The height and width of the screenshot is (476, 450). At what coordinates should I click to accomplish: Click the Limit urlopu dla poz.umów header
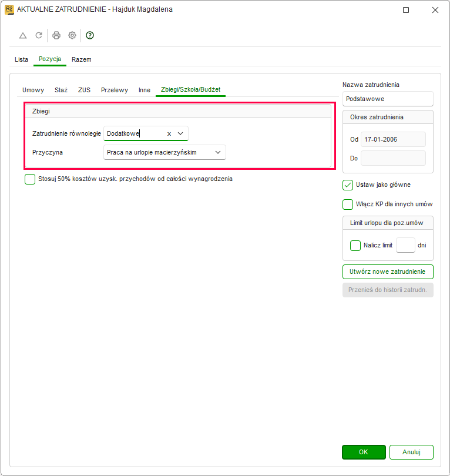point(388,223)
